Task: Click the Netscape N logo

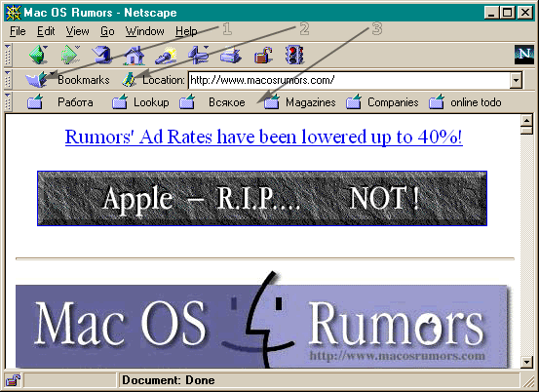Action: (524, 55)
